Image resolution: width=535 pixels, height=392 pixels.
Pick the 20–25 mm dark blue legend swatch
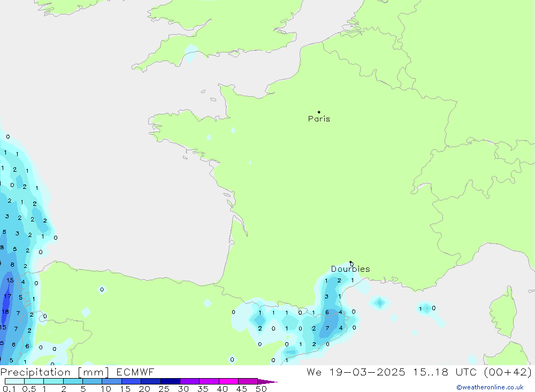151,381
